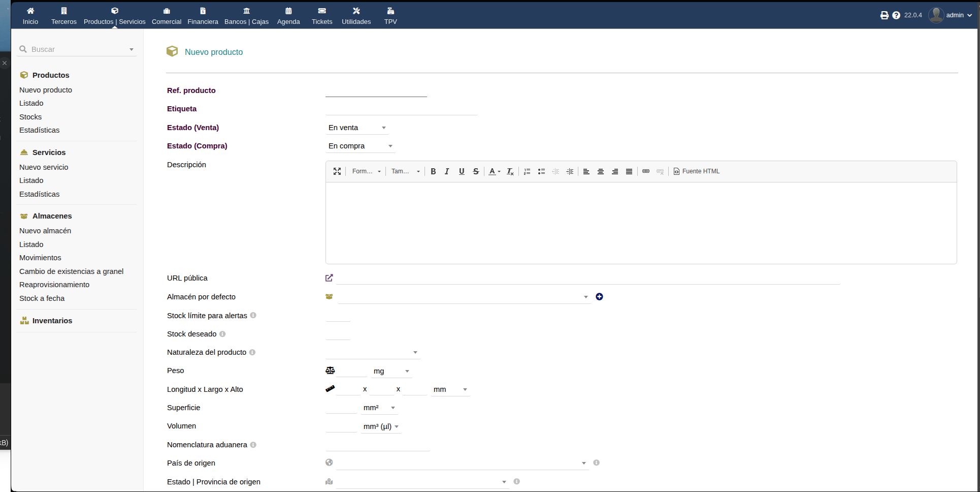Toggle underline formatting in editor
The image size is (980, 492).
pyautogui.click(x=462, y=171)
